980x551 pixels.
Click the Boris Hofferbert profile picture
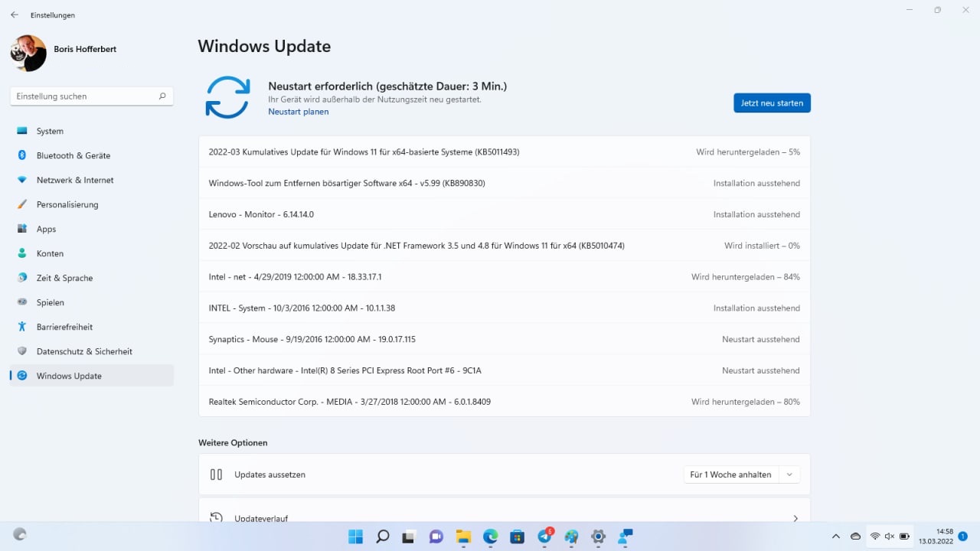(x=28, y=53)
